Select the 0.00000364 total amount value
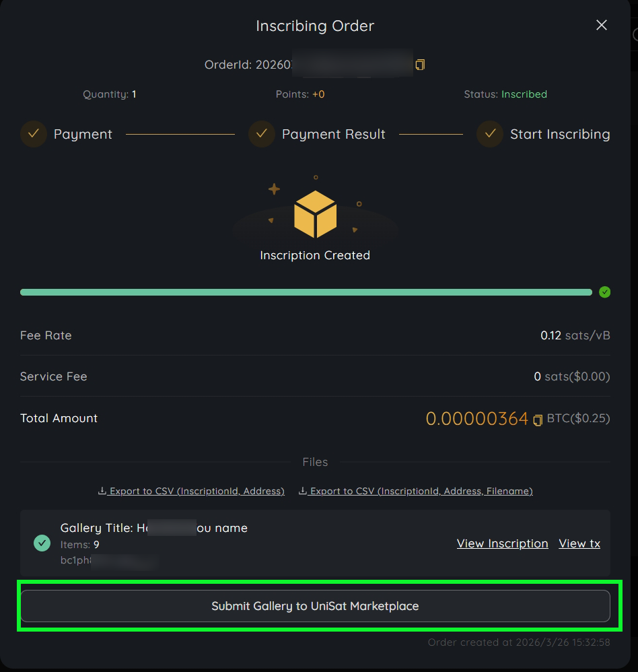 tap(476, 419)
